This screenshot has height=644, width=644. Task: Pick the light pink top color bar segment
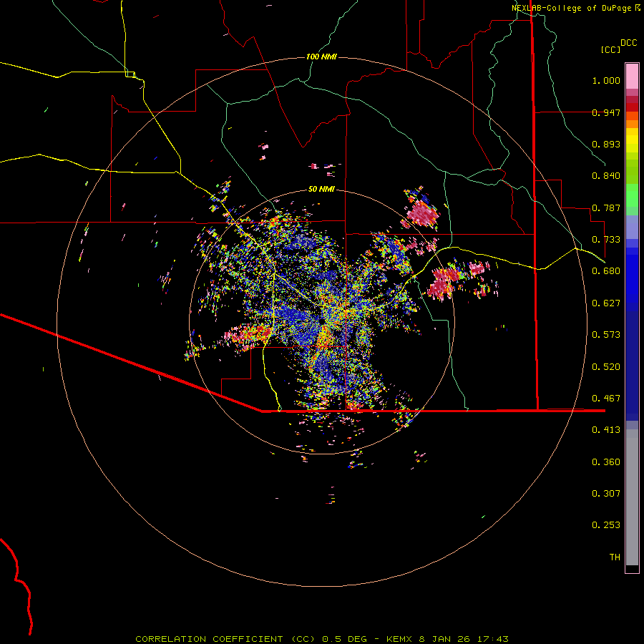[x=632, y=76]
